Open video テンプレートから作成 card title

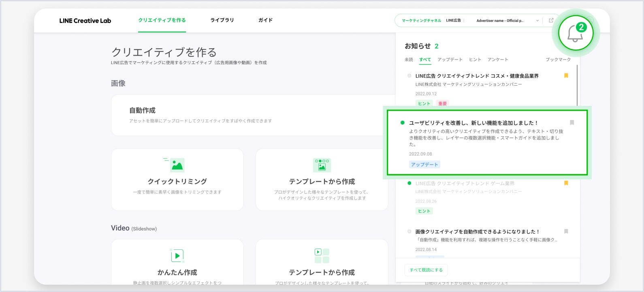point(322,273)
